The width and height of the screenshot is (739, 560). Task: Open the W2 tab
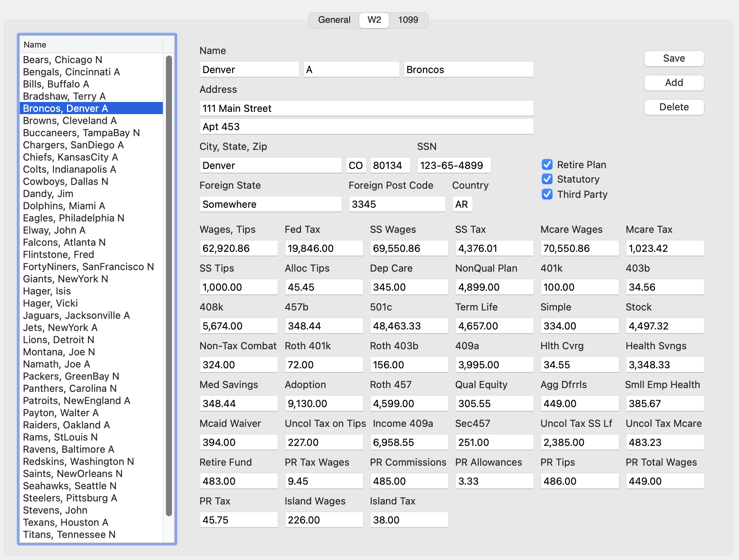point(373,20)
